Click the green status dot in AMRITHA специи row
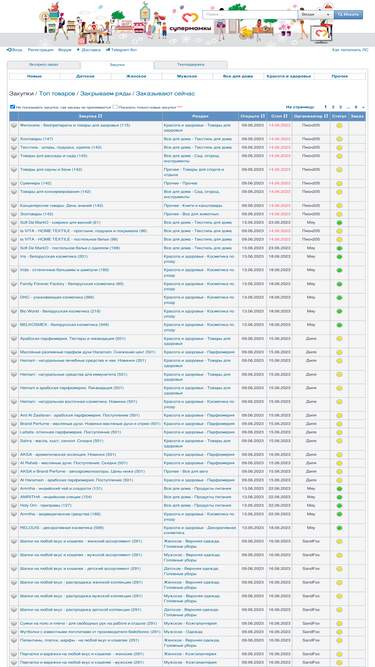 point(339,497)
